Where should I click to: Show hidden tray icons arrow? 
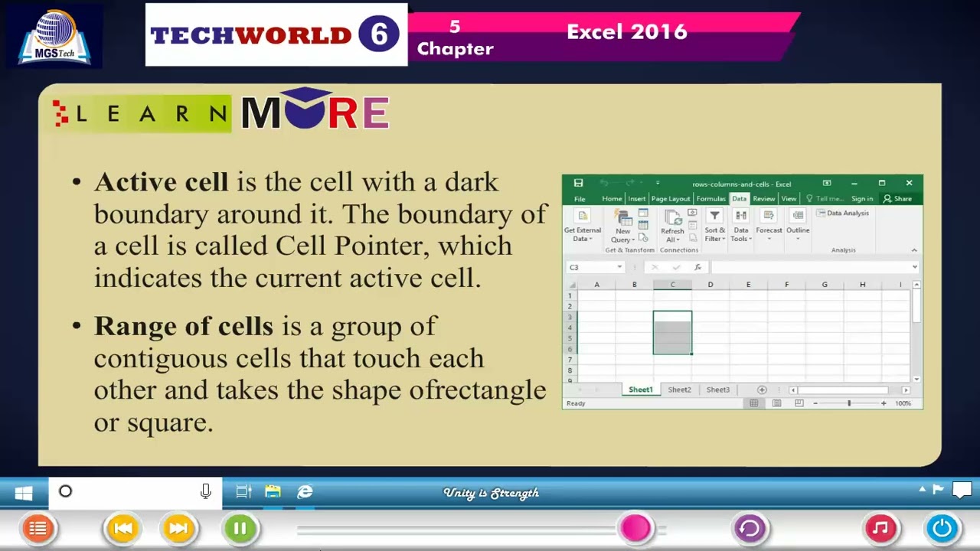click(923, 489)
